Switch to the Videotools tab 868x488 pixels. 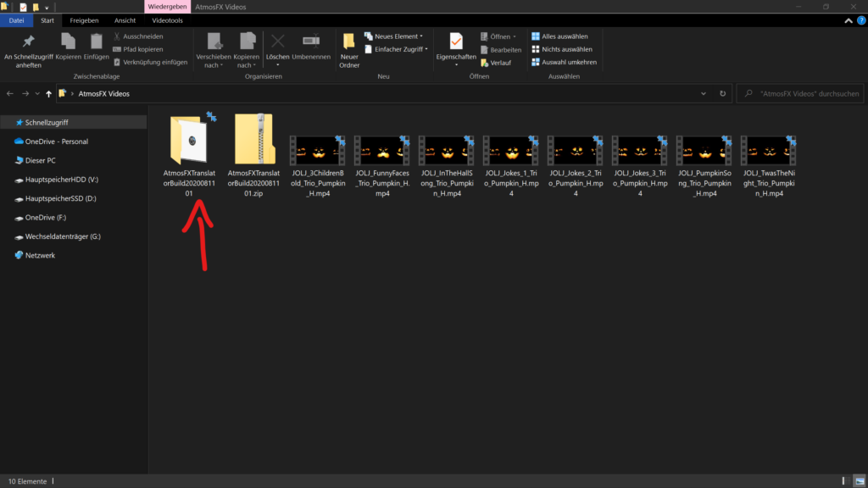[167, 20]
